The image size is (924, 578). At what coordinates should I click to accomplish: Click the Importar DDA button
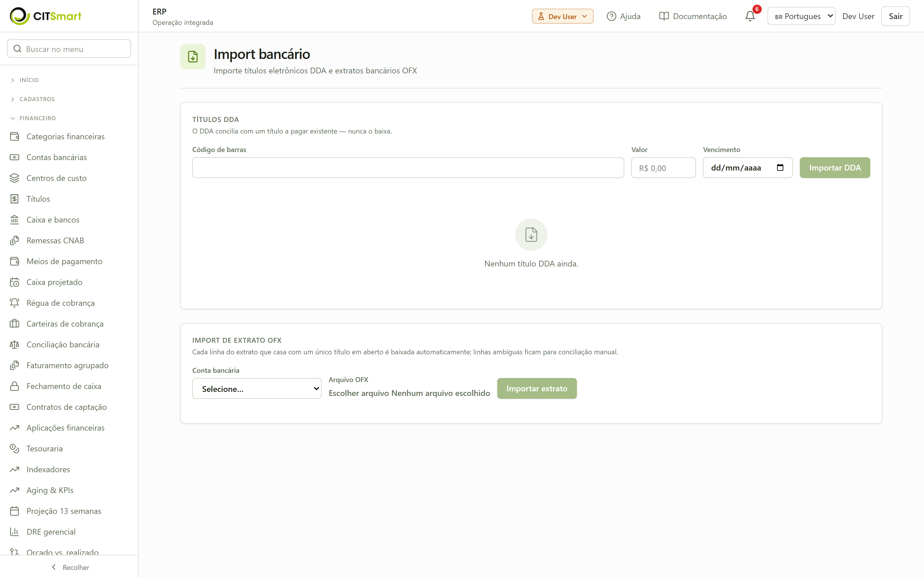pyautogui.click(x=835, y=167)
